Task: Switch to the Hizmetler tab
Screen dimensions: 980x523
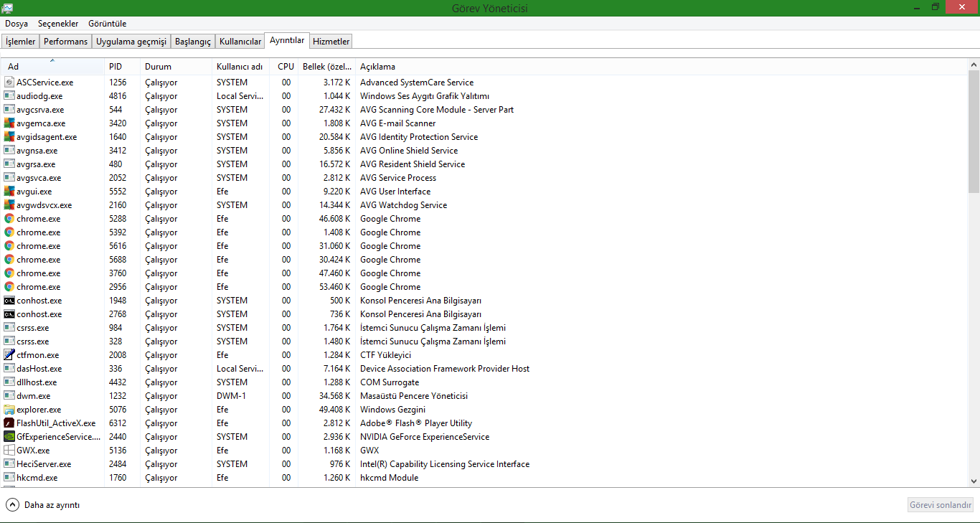Action: click(x=331, y=42)
